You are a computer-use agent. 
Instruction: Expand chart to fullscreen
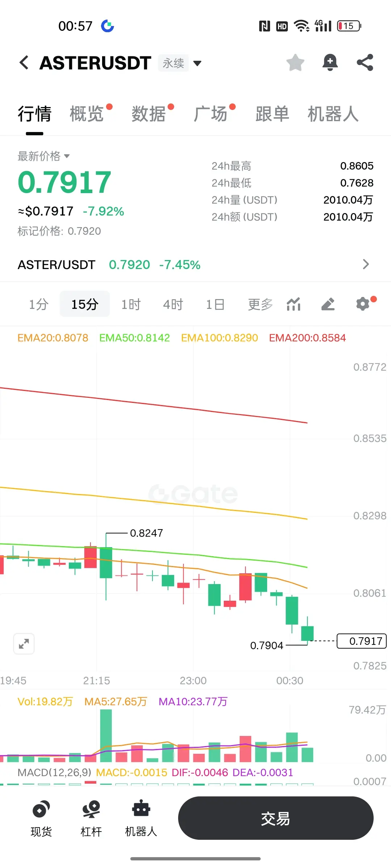point(24,644)
